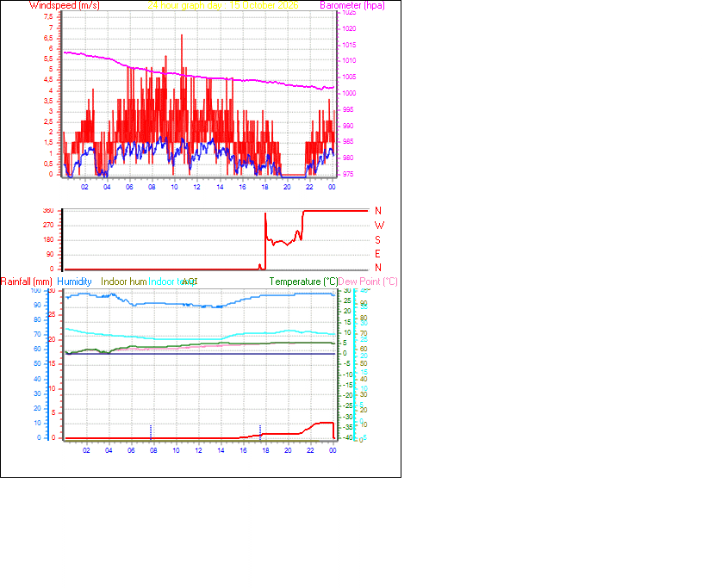Click the E direction label on wind chart
Viewport: 703px width, 588px height.
(x=377, y=254)
